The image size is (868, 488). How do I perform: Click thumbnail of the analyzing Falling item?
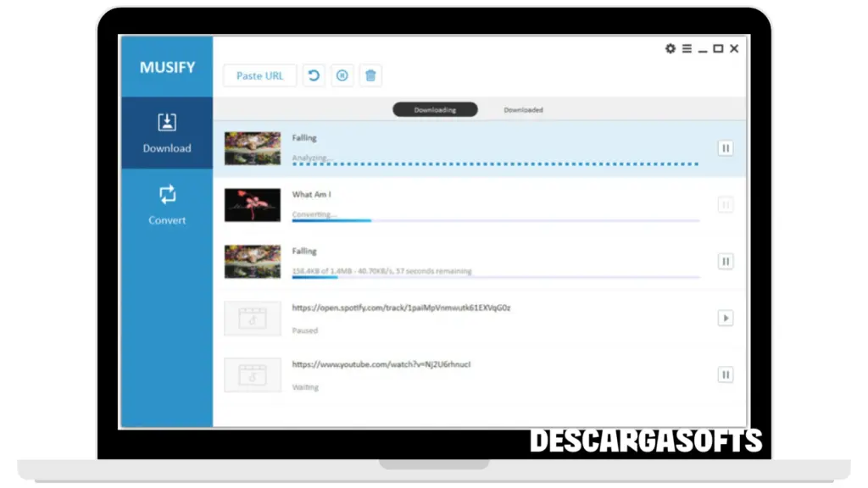253,148
